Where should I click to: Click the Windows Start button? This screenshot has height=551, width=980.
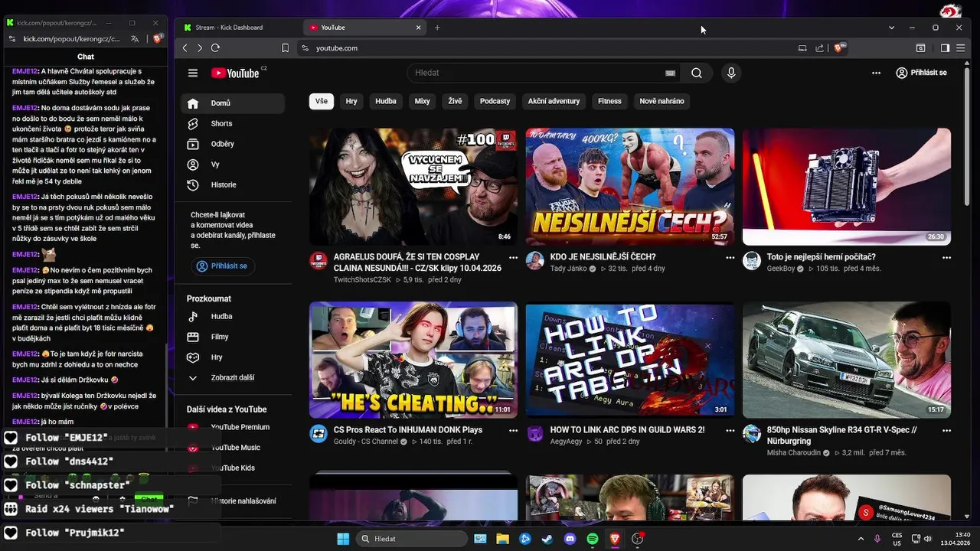point(343,539)
